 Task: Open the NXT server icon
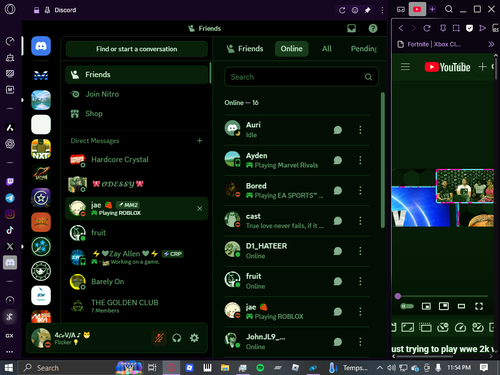tap(41, 149)
